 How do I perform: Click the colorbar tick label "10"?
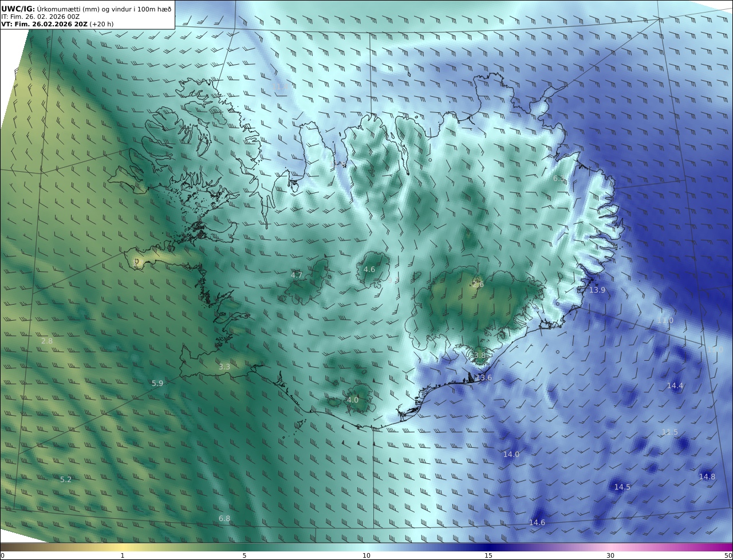tap(366, 555)
